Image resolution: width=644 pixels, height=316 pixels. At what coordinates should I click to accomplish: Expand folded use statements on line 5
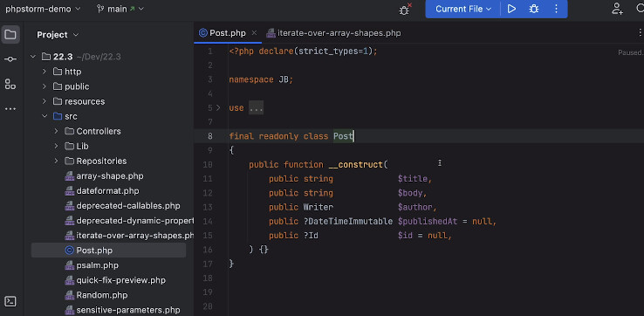[218, 108]
